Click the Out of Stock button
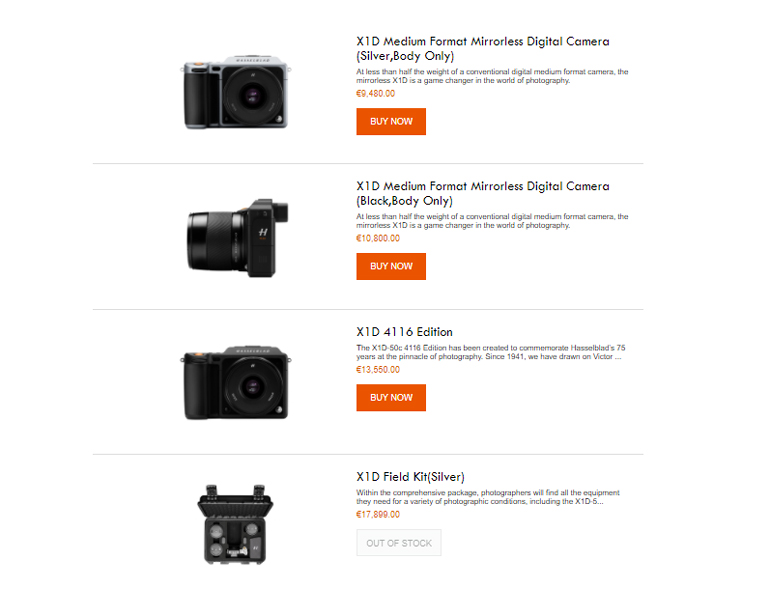This screenshot has height=616, width=770. click(x=399, y=543)
